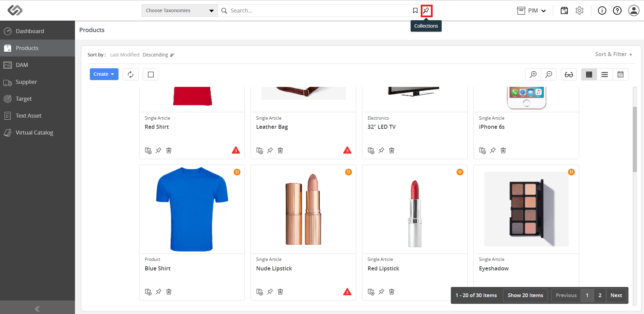This screenshot has width=644, height=314.
Task: Click the application logo
Action: point(15,10)
